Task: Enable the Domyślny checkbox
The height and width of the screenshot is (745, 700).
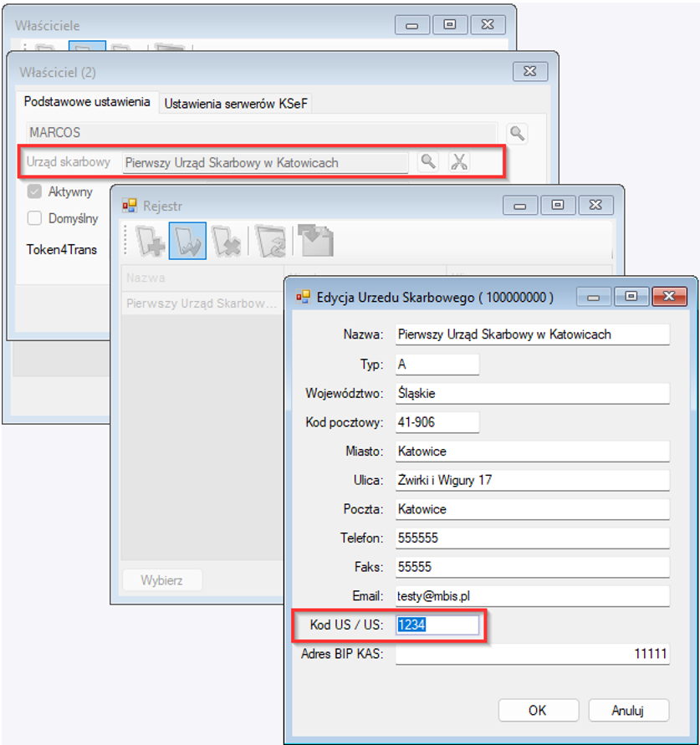Action: [35, 219]
